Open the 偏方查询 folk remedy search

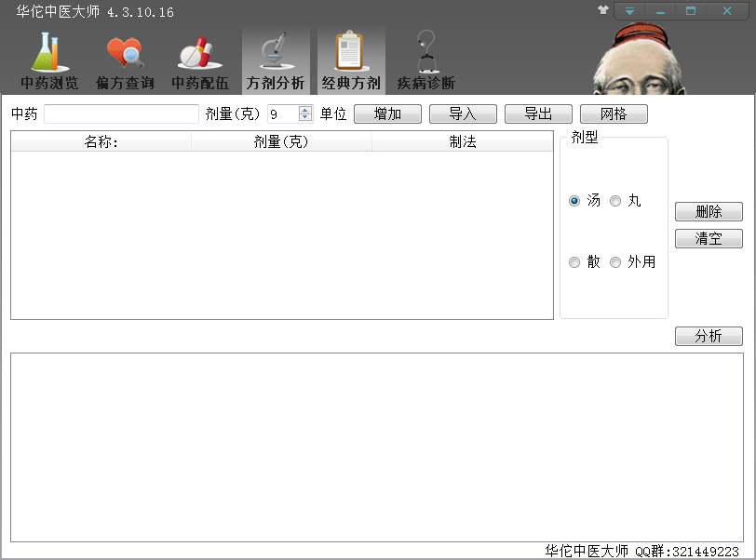pos(125,61)
